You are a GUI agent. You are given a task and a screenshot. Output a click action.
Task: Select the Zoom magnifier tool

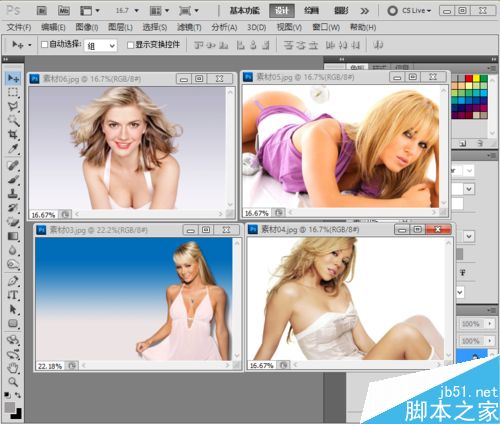[13, 382]
